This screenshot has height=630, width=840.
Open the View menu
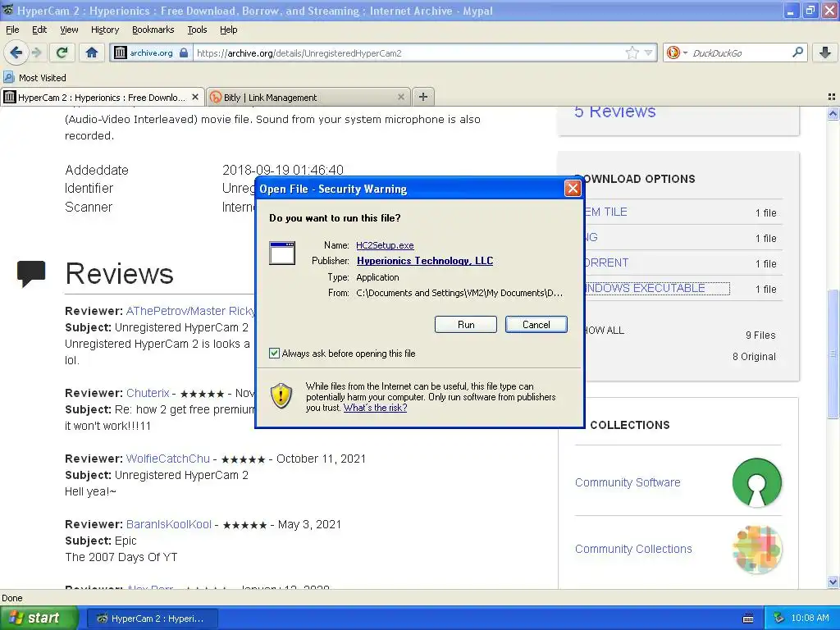(69, 30)
